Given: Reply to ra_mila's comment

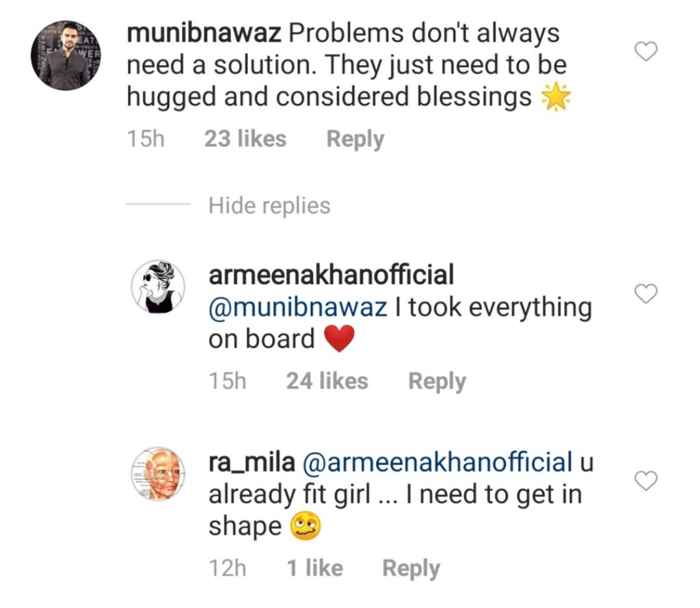Looking at the screenshot, I should (411, 568).
